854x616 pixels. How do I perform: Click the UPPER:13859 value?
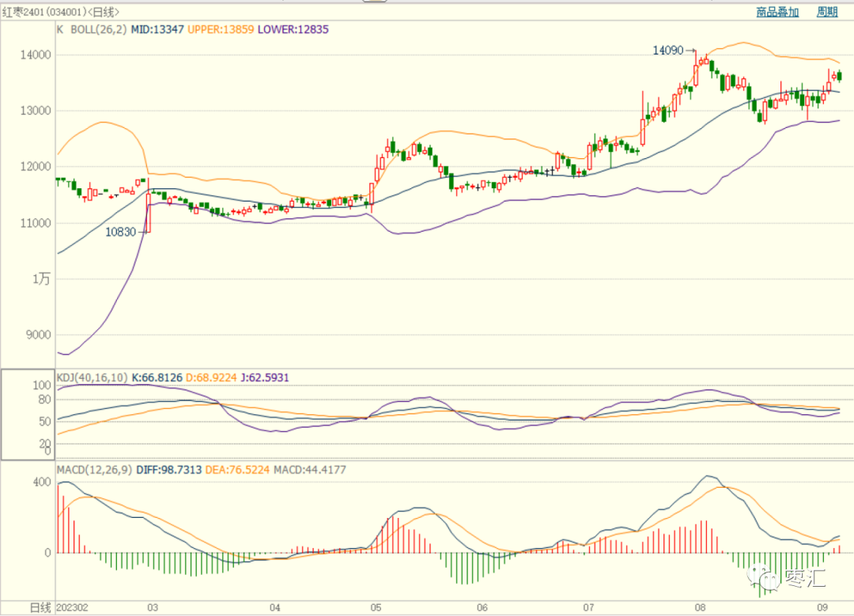221,29
